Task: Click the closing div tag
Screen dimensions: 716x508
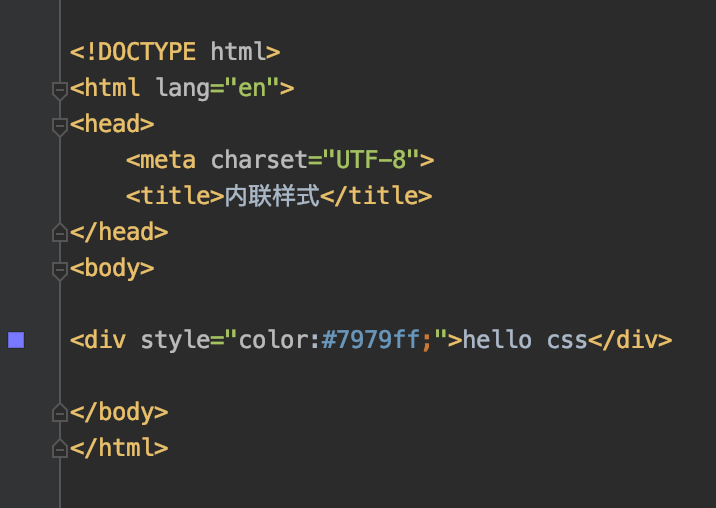Action: click(x=630, y=340)
